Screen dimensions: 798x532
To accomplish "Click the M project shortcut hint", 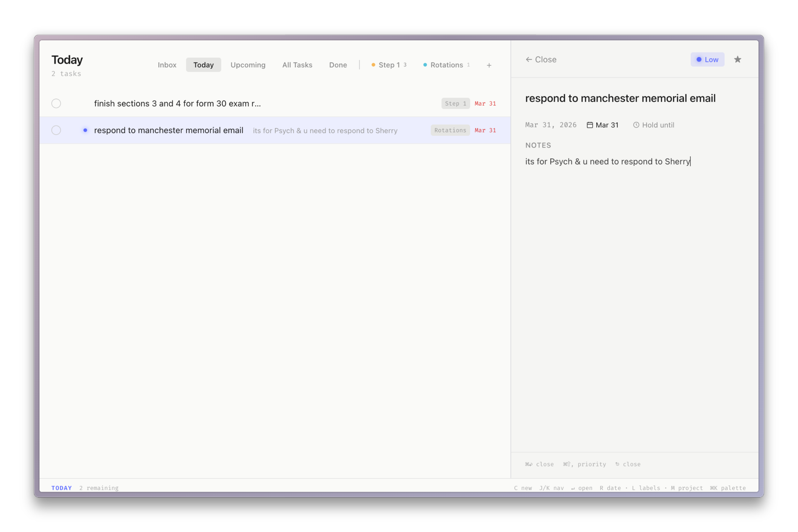I will pyautogui.click(x=687, y=488).
